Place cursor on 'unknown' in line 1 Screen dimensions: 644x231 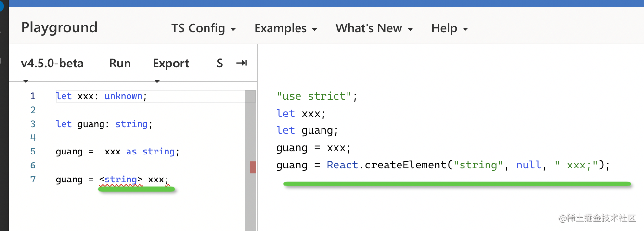(123, 96)
